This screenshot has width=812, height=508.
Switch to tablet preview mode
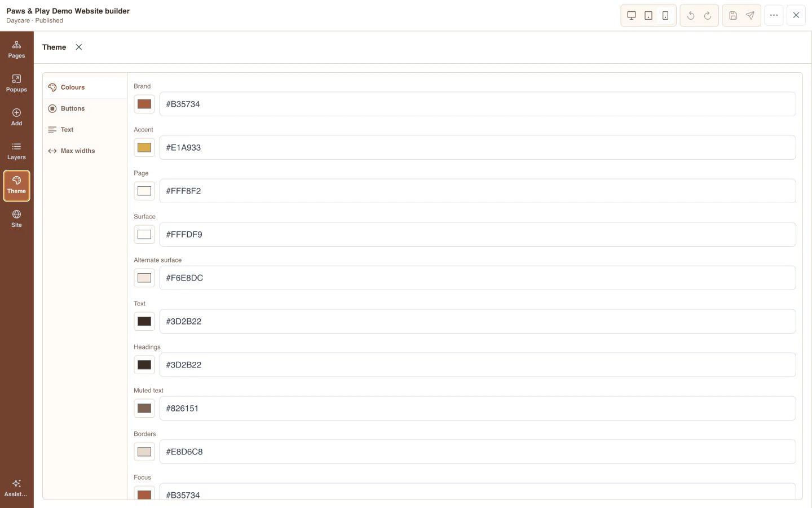click(x=648, y=16)
